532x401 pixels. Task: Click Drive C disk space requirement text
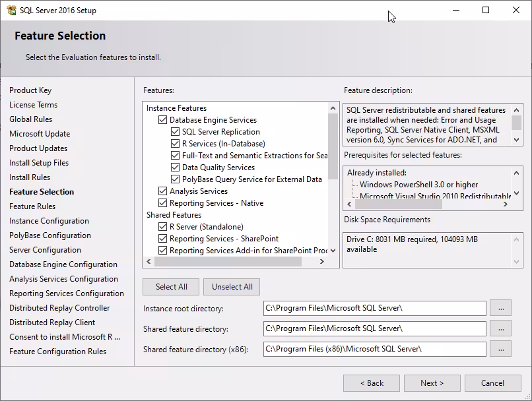click(412, 245)
